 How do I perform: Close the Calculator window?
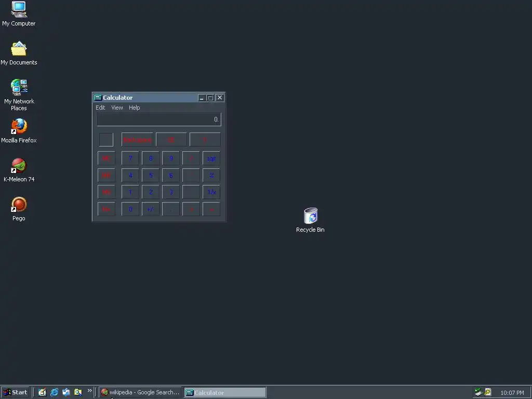(x=220, y=98)
